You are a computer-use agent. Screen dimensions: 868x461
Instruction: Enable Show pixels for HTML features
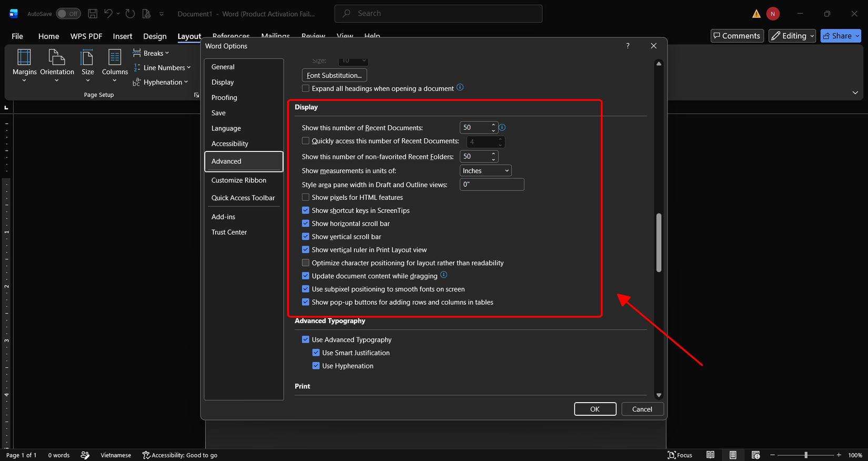point(306,197)
